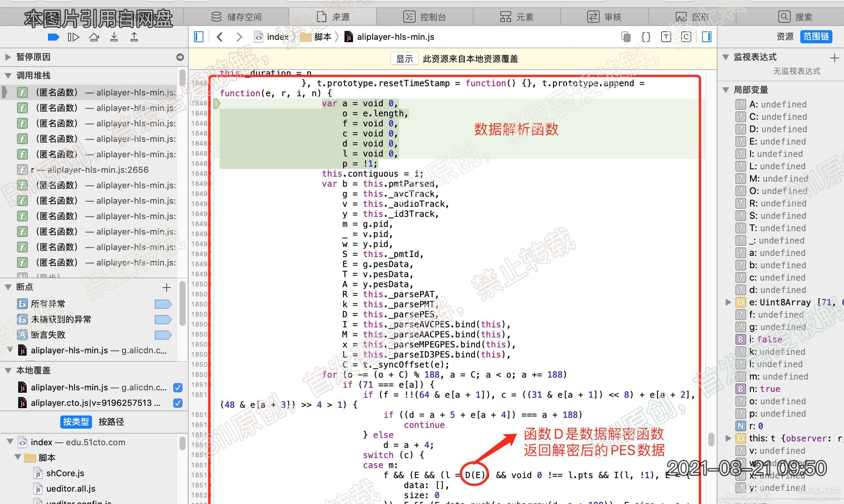Toggle 所有异常 breakpoint

coord(163,304)
